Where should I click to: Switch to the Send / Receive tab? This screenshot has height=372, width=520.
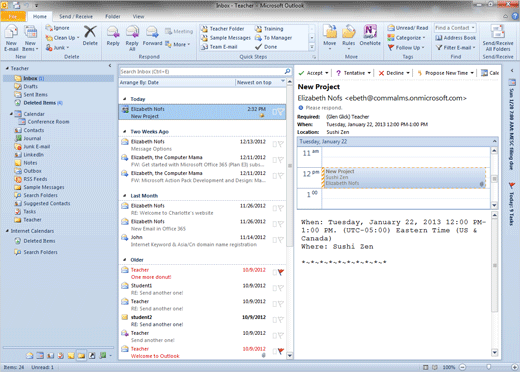point(76,16)
